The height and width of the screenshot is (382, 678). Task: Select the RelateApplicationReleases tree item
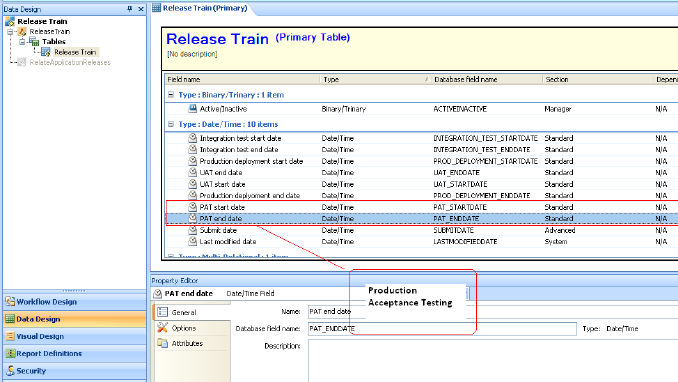tap(70, 63)
